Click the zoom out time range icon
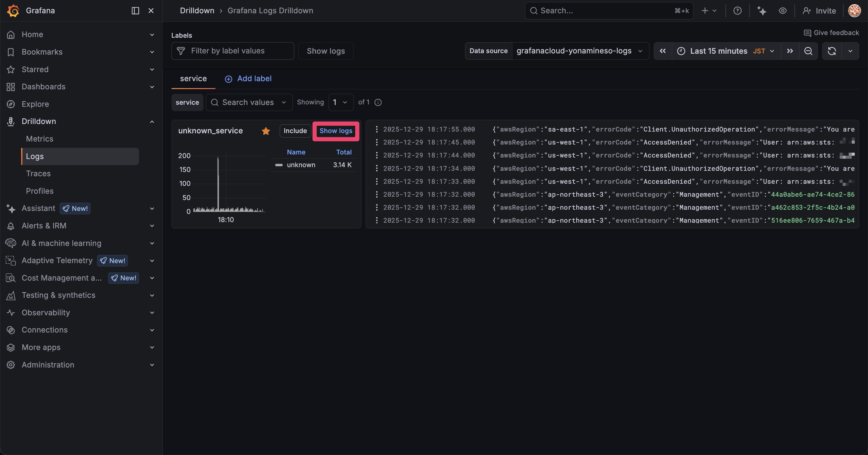868x455 pixels. [x=808, y=51]
